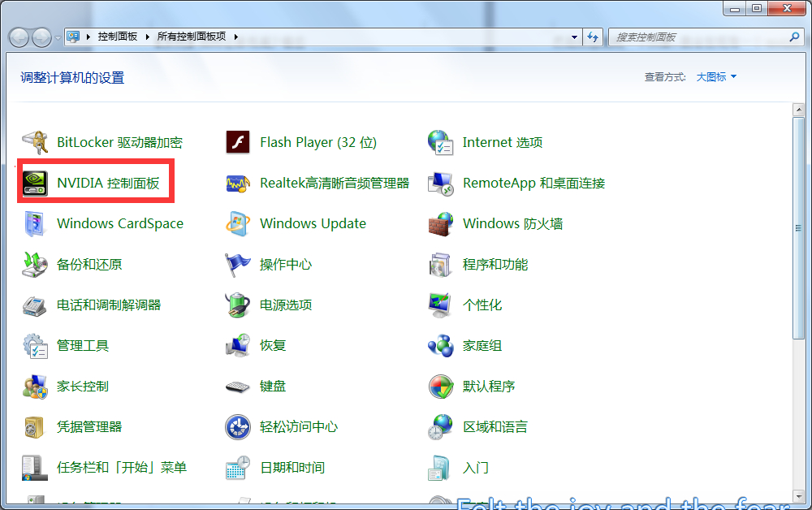Select 所有控制面板项 in the address breadcrumb

click(192, 37)
